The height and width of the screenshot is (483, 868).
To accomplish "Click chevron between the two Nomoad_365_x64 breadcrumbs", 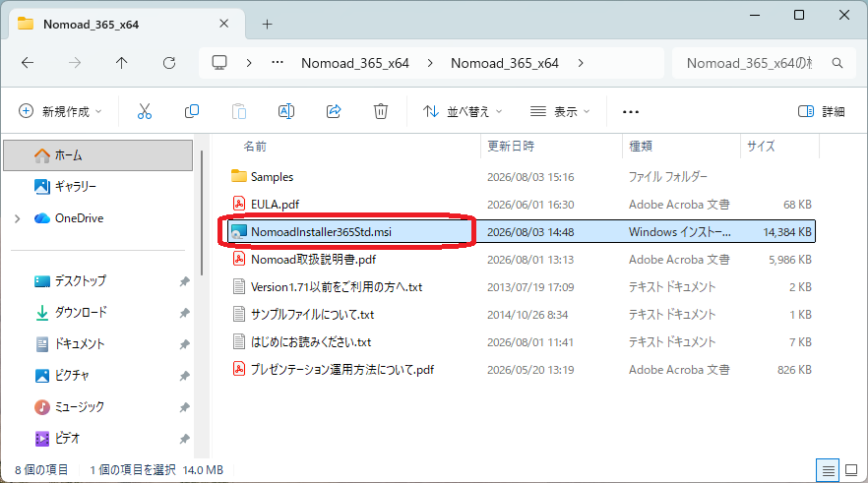I will point(430,63).
